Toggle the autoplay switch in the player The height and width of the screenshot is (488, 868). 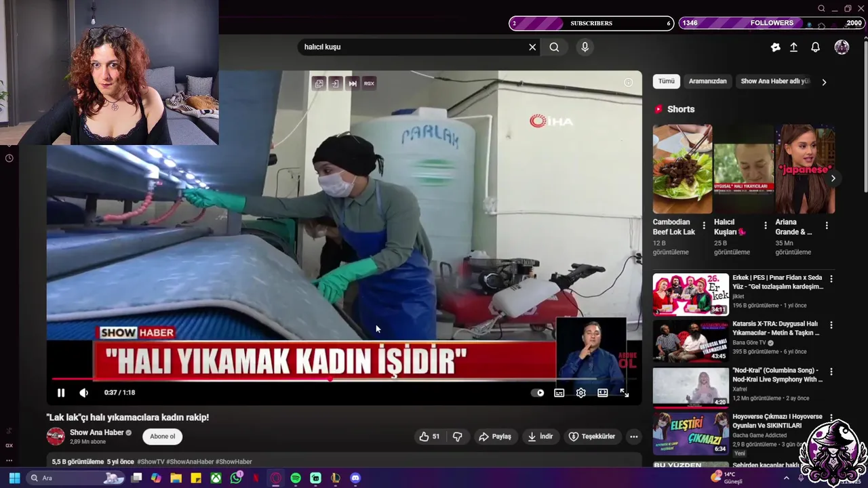[537, 392]
